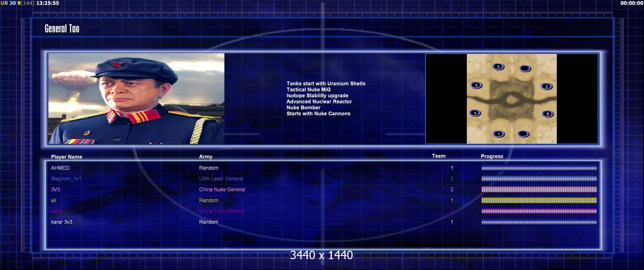644x270 pixels.
Task: Click the 'Player Name' column header
Action: (x=67, y=157)
